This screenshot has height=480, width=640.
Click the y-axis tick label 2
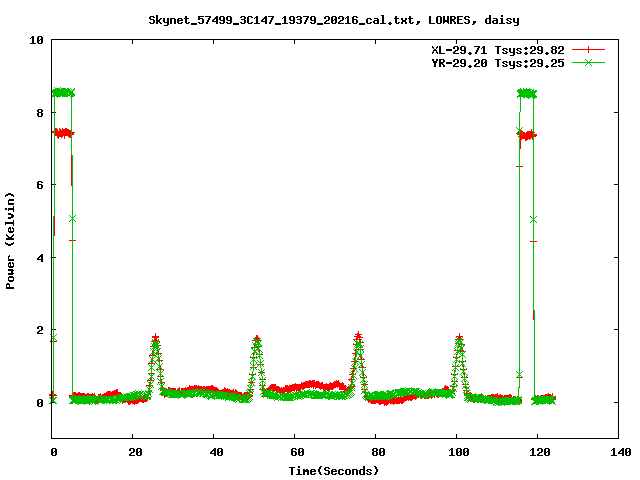tap(40, 330)
